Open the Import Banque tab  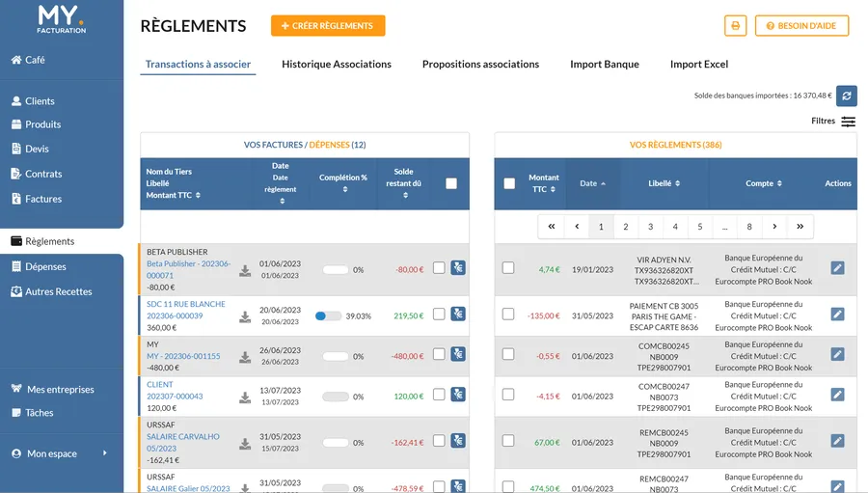tap(604, 65)
